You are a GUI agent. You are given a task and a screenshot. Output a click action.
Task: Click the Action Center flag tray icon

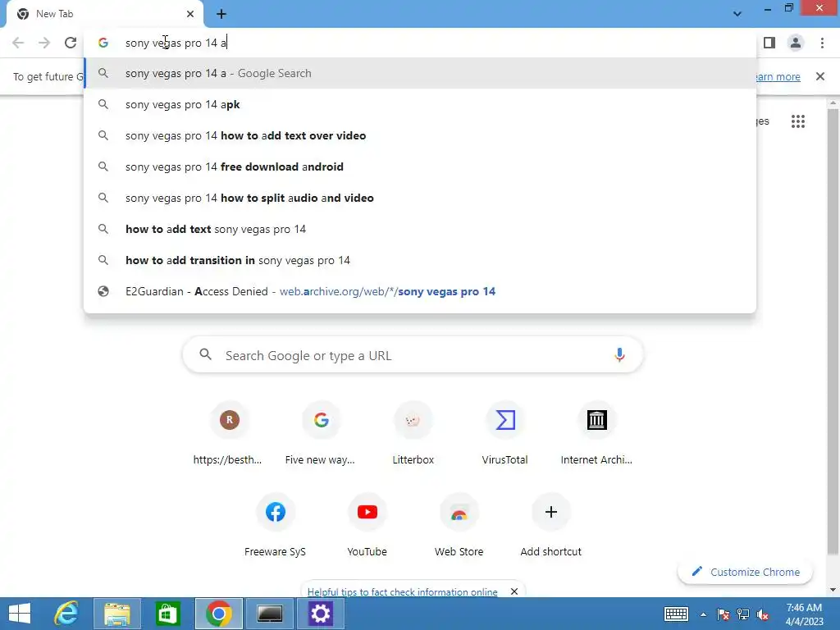[x=724, y=614]
